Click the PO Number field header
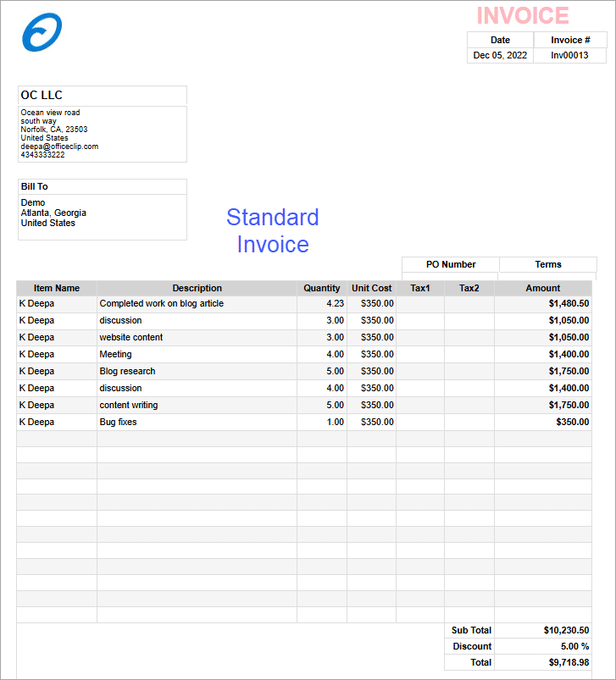Viewport: 616px width, 680px height. tap(451, 264)
